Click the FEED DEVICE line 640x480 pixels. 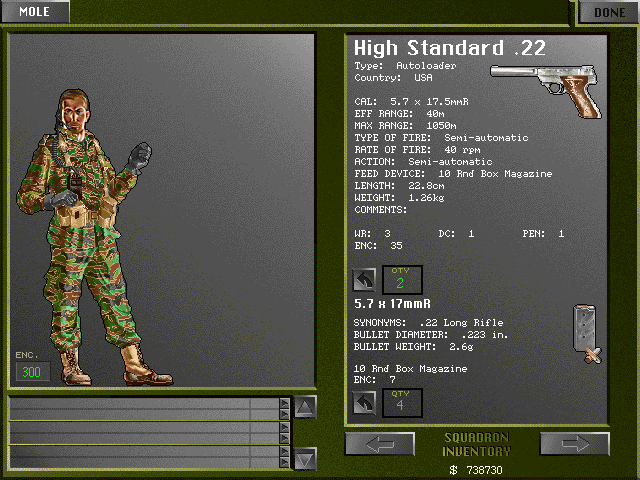(x=453, y=174)
